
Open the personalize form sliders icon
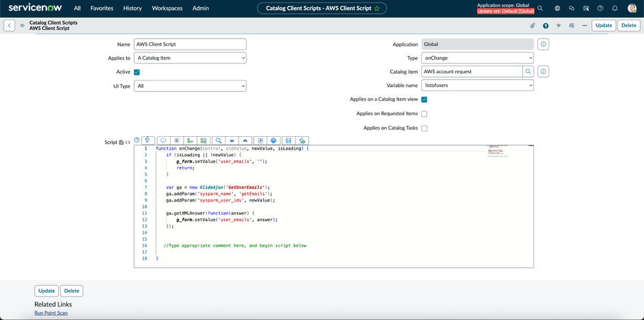tap(571, 26)
